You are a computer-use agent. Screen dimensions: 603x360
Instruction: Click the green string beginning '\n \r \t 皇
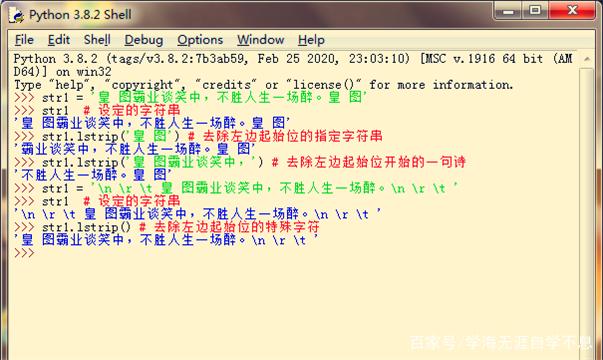tap(274, 188)
